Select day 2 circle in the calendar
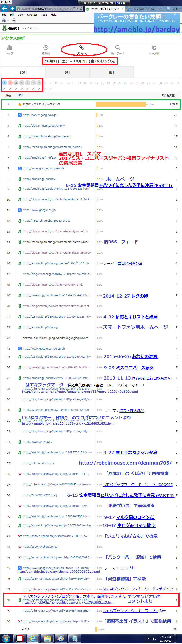Viewport: 182px width, 644px height. [x=10, y=83]
